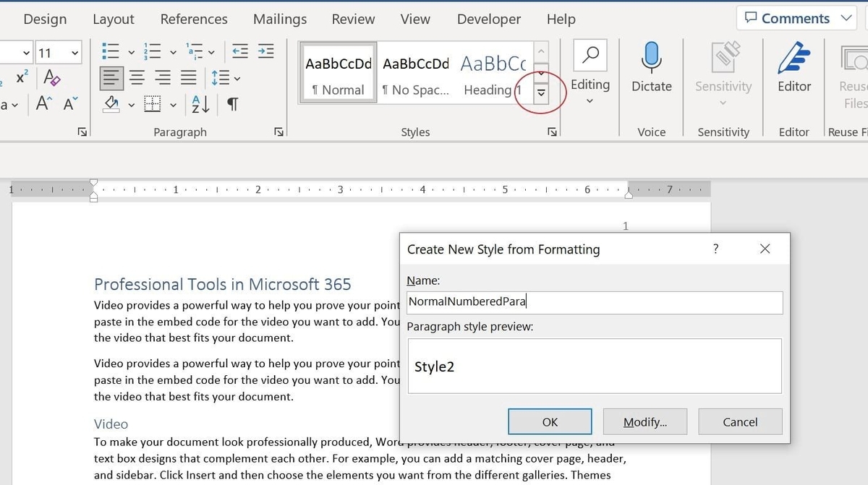Toggle superscript with the x² icon
Image resolution: width=868 pixels, height=485 pixels.
click(20, 78)
